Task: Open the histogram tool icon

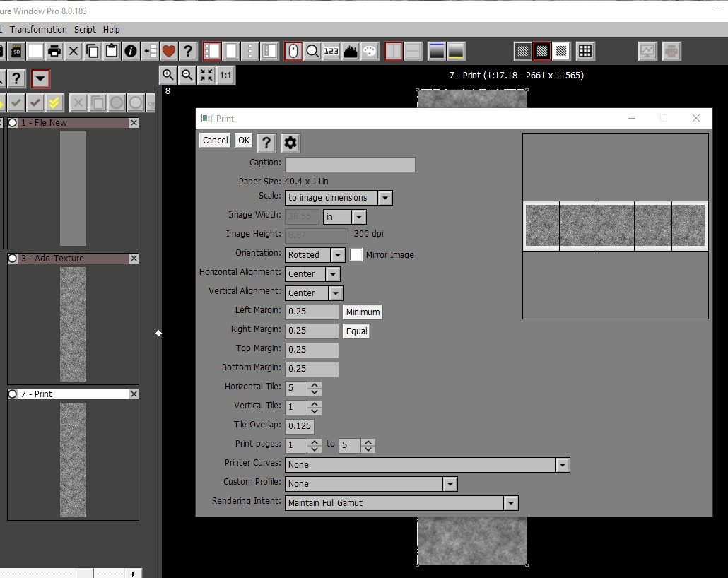Action: (351, 51)
